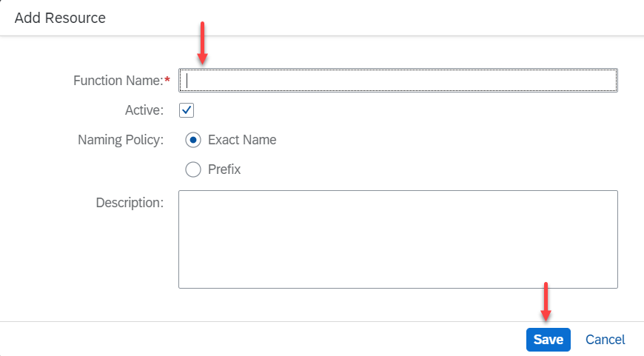This screenshot has width=644, height=356.
Task: Click the red required asterisk marker
Action: click(x=167, y=79)
